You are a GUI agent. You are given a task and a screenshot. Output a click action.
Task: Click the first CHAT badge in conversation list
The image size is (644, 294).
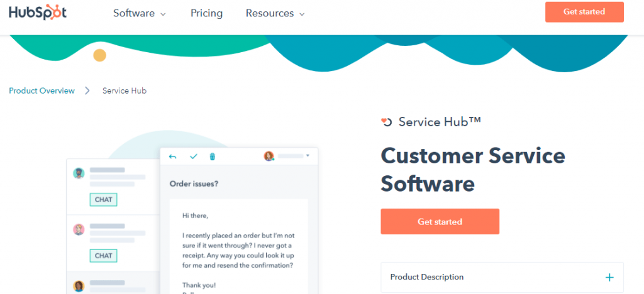tap(104, 200)
